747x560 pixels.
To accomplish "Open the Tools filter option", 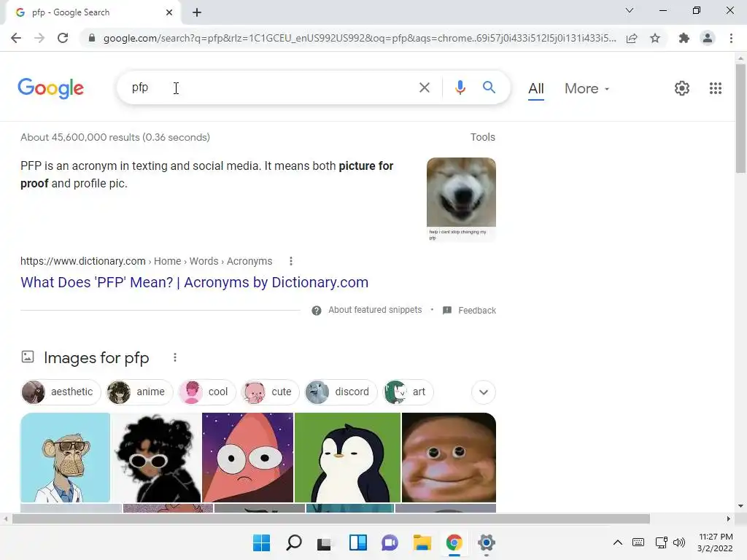I will [x=483, y=137].
